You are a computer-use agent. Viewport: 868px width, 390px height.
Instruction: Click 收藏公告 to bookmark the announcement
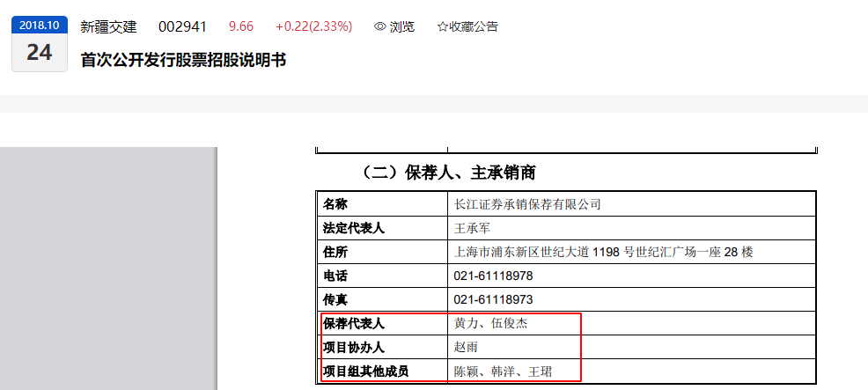point(474,26)
